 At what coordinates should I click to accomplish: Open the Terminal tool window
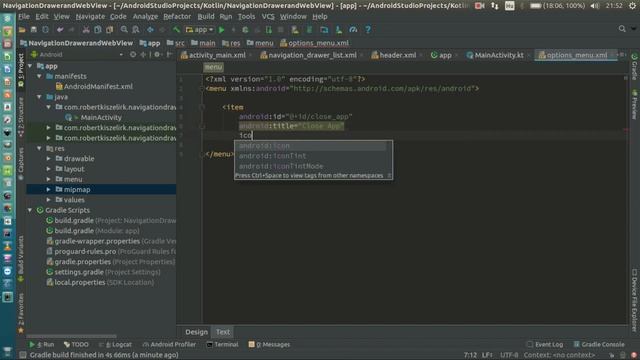[x=222, y=344]
